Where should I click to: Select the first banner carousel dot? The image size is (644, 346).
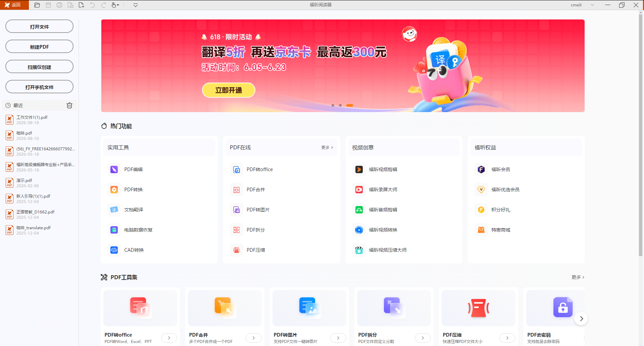coord(333,105)
